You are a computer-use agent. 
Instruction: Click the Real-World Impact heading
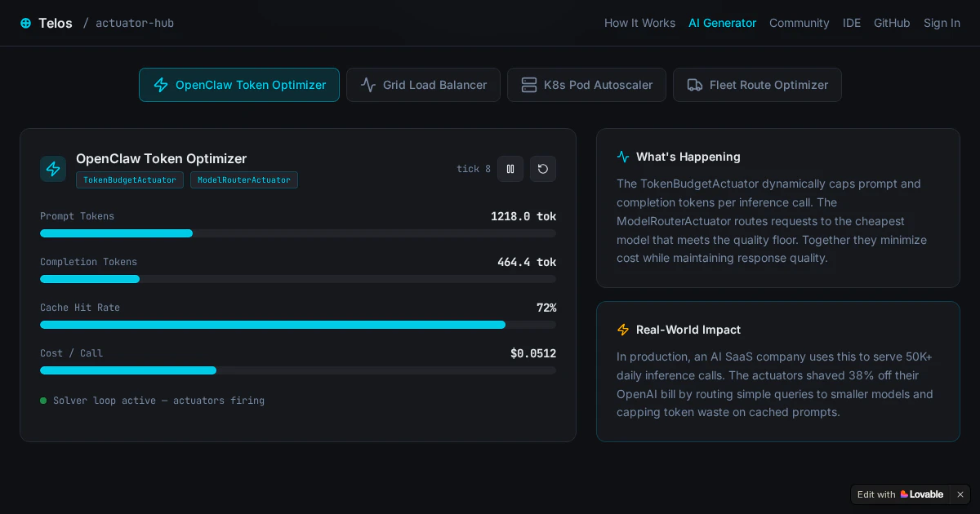[x=688, y=330]
